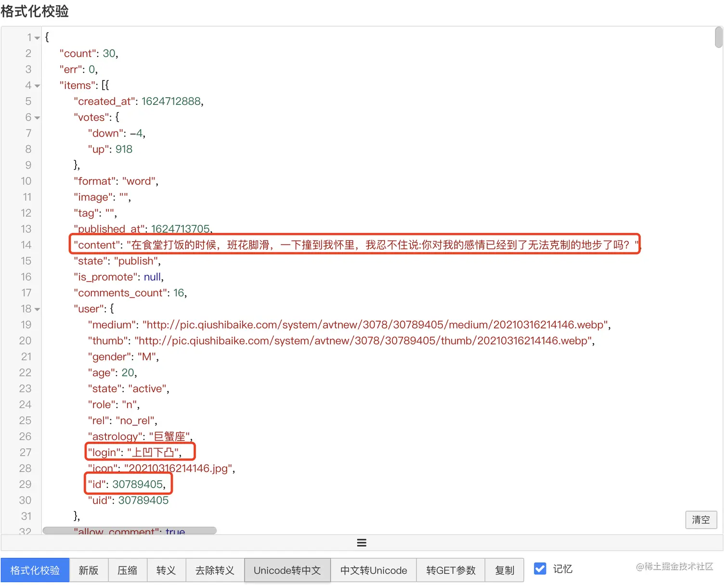728x586 pixels.
Task: Copy the result with the 复制 button
Action: (x=505, y=570)
